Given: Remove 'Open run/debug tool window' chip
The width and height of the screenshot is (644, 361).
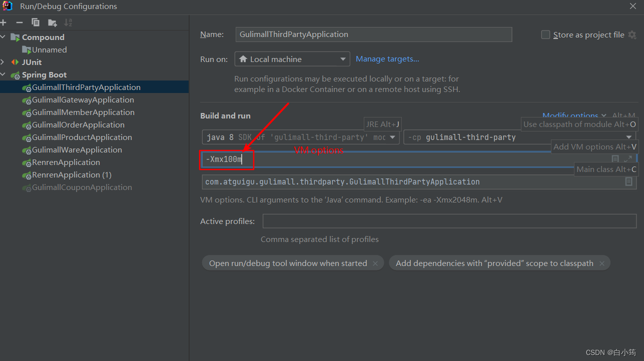Looking at the screenshot, I should pos(375,263).
